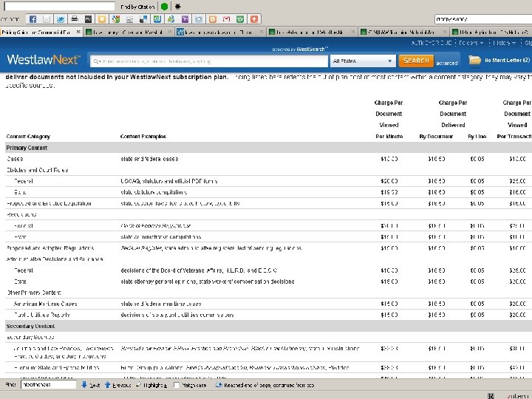Screen dimensions: 532x399
Task: Share page via Twitter bird icon
Action: click(x=61, y=19)
